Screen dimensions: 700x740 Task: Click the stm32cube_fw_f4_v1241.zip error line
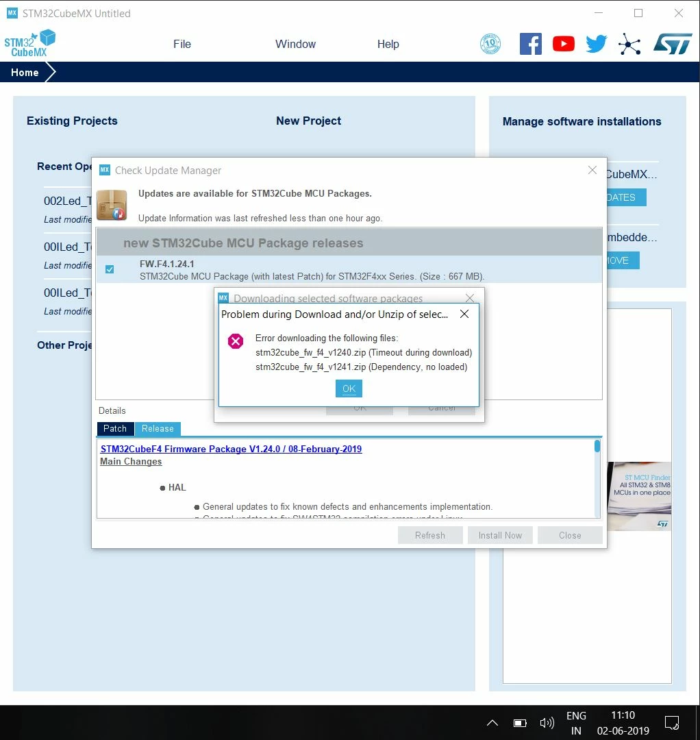[x=362, y=367]
